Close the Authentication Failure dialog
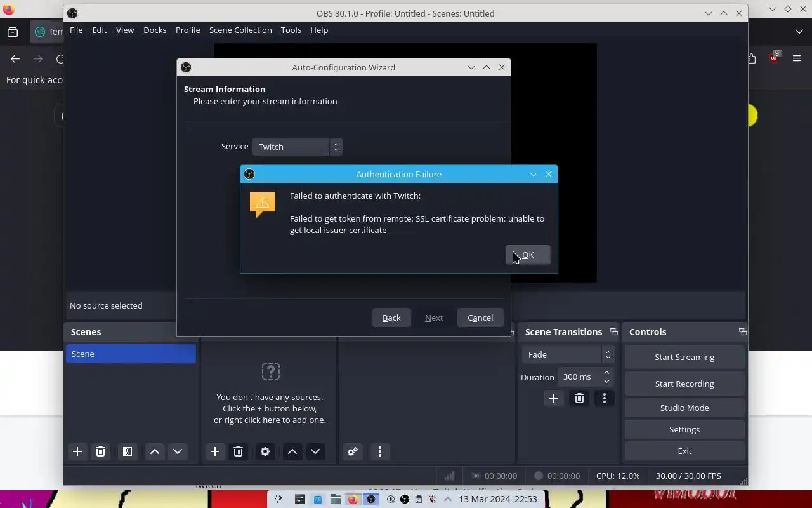 pyautogui.click(x=549, y=174)
